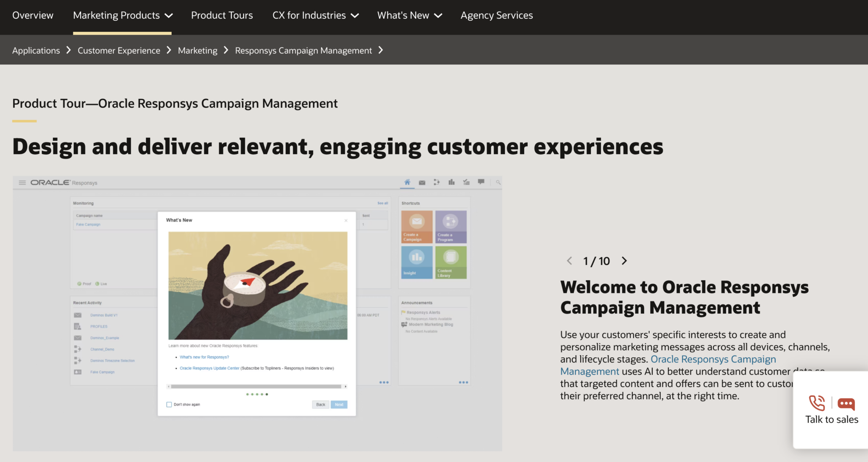Click the compass illustration in What's New dialog
This screenshot has height=462, width=868.
click(258, 285)
